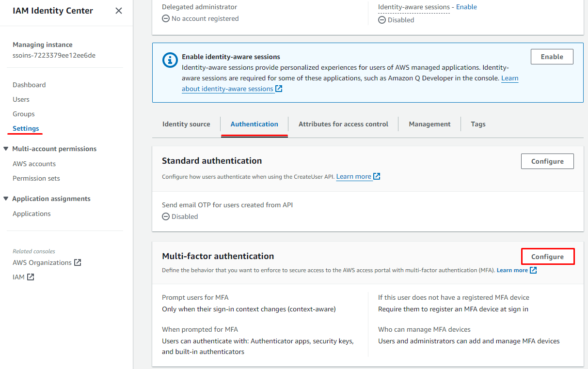Click external link icon beside IAM
588x369 pixels.
[31, 277]
